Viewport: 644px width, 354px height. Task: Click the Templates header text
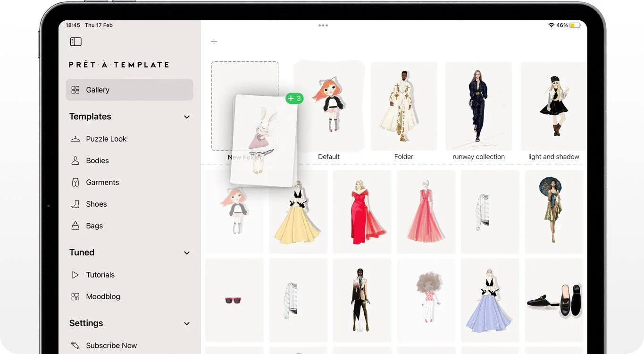[x=90, y=117]
